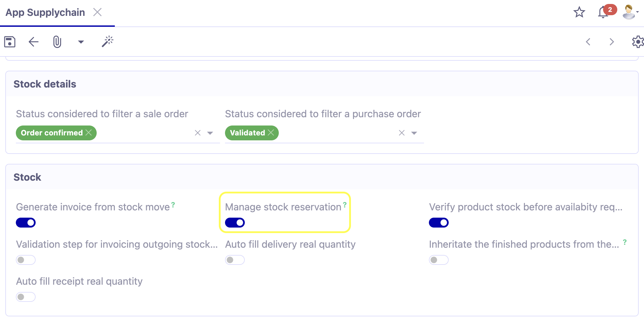Open notifications via the bell icon
Image resolution: width=644 pixels, height=323 pixels.
pos(602,11)
